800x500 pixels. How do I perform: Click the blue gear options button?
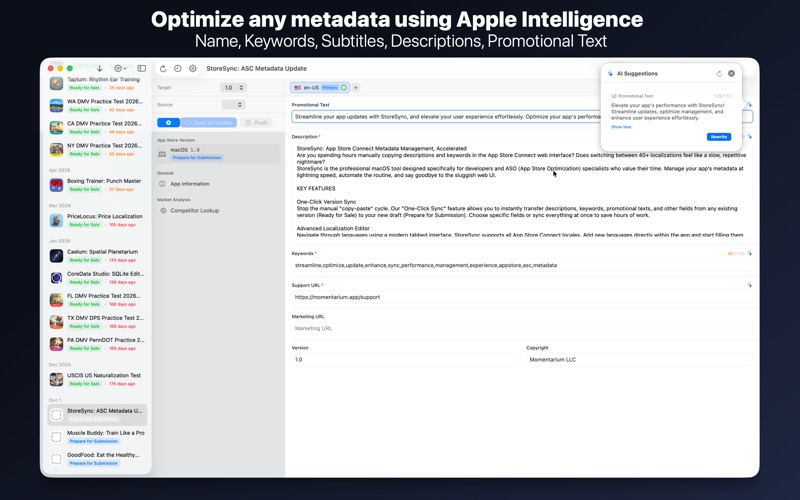168,122
